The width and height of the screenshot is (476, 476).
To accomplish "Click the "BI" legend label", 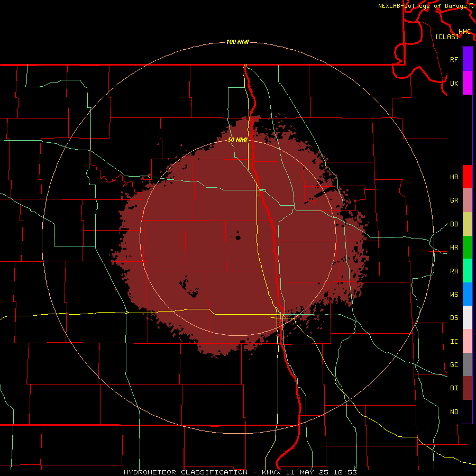I will 454,388.
